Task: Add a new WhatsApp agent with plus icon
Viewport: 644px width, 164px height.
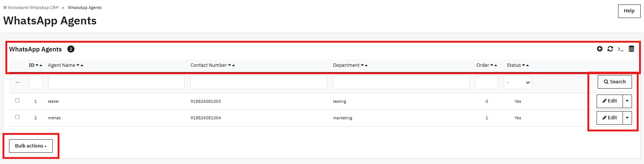Action: [x=600, y=49]
